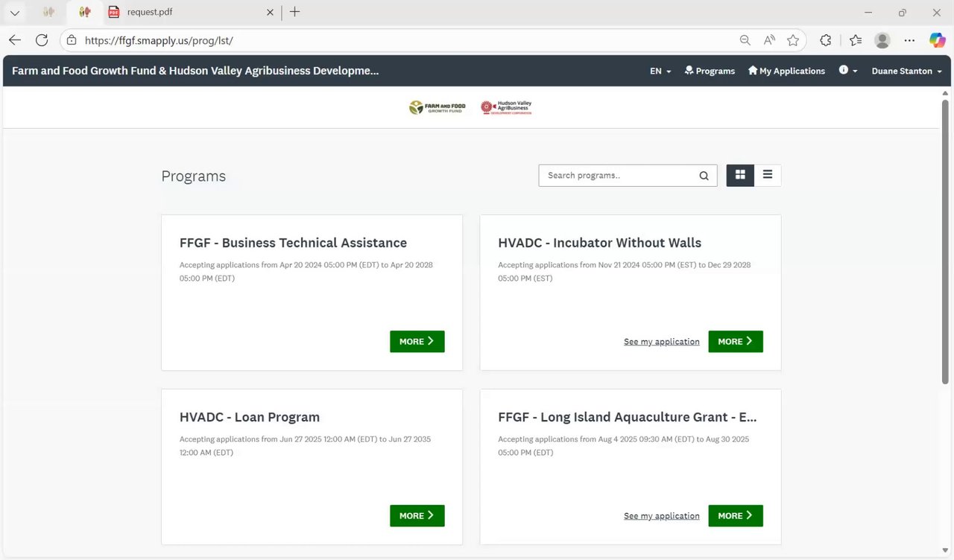Switch to grid view layout
The height and width of the screenshot is (560, 954).
pos(740,175)
